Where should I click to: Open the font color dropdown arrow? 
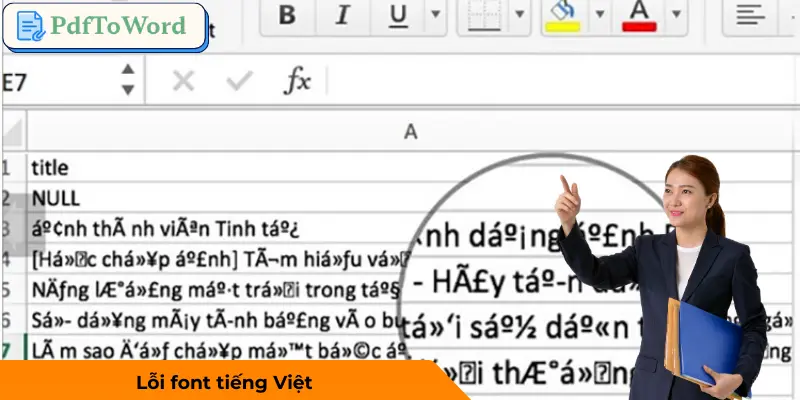coord(676,14)
